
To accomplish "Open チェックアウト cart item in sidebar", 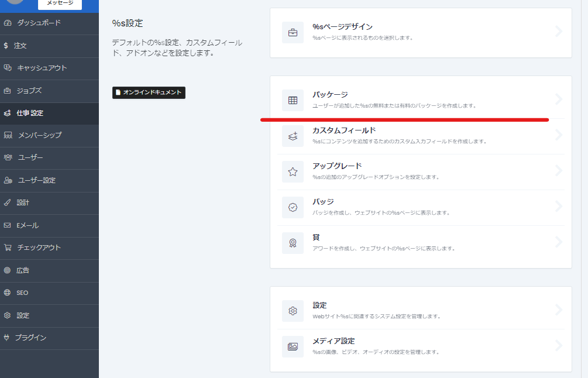I will coord(39,248).
